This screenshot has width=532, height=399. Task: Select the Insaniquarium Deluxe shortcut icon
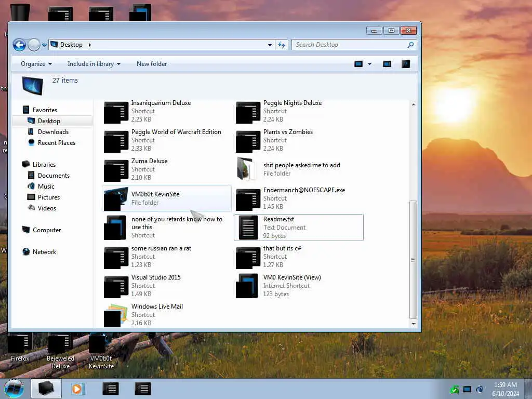coord(116,112)
